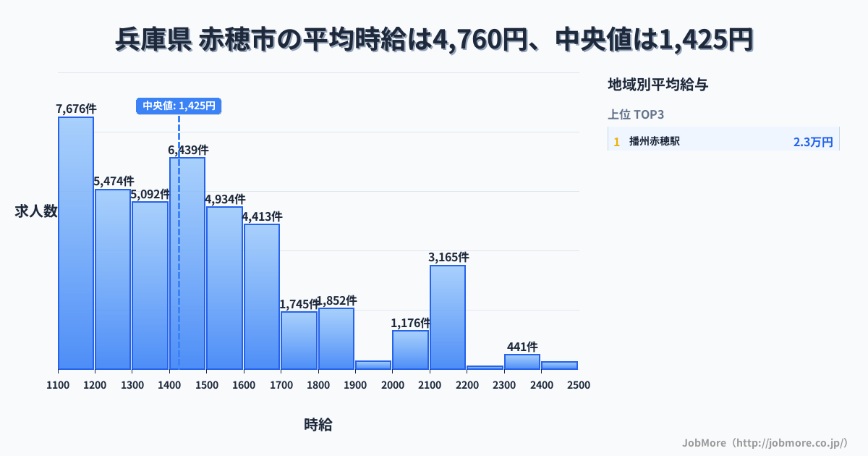Open the JobMore website link in footer
This screenshot has width=868, height=456.
[x=765, y=442]
